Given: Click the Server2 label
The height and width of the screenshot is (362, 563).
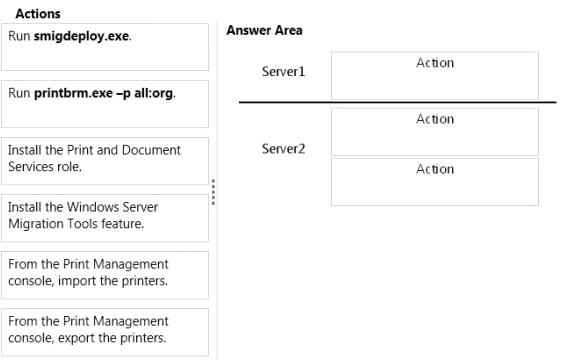Looking at the screenshot, I should coord(283,148).
